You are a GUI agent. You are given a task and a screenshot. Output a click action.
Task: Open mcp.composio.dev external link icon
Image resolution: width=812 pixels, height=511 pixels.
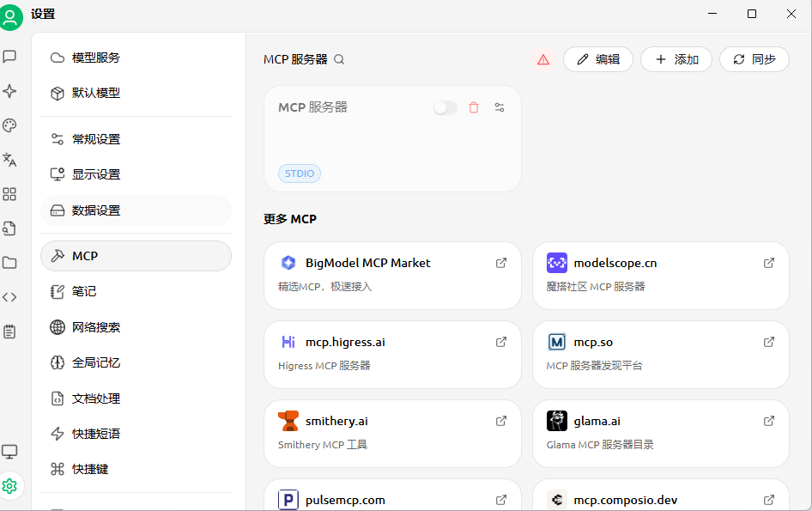[769, 500]
